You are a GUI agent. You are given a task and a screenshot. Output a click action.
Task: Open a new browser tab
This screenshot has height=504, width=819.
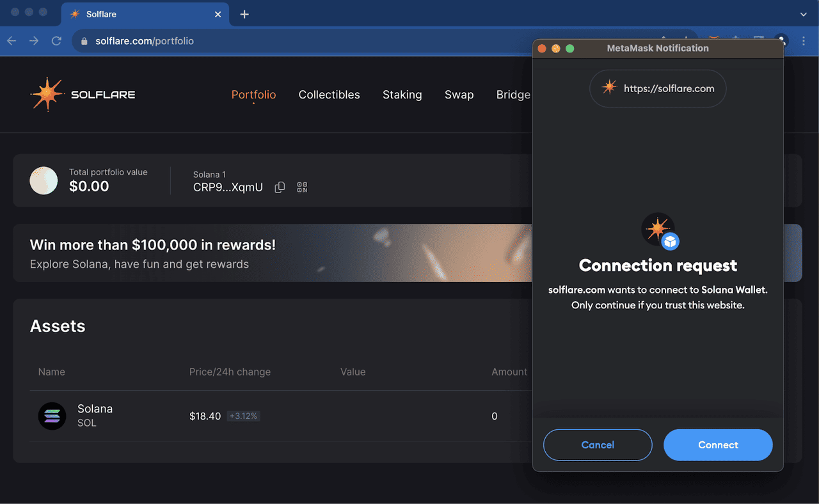(x=244, y=14)
